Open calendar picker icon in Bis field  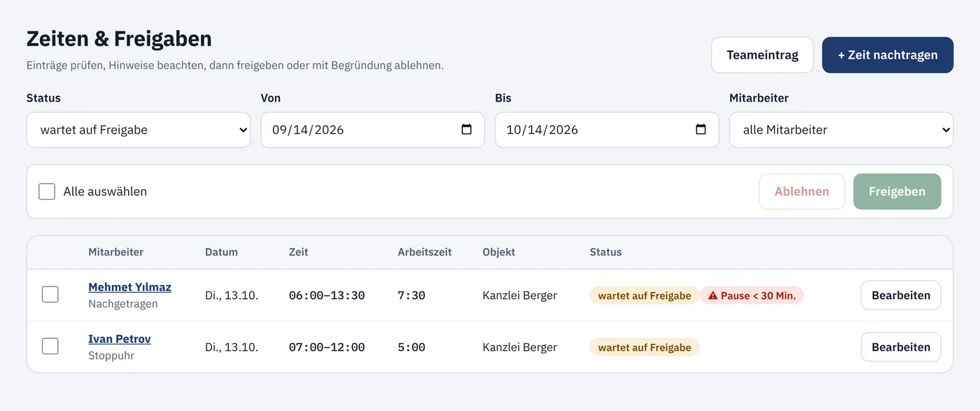(x=701, y=130)
